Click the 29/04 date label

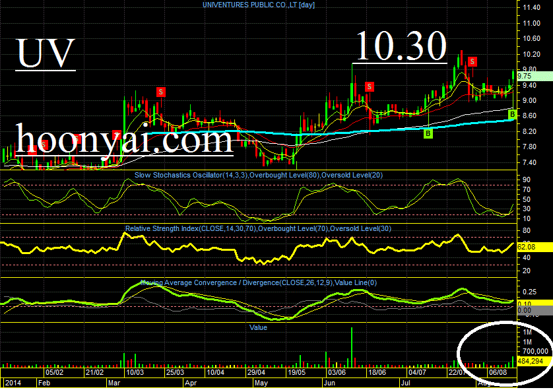(x=256, y=373)
